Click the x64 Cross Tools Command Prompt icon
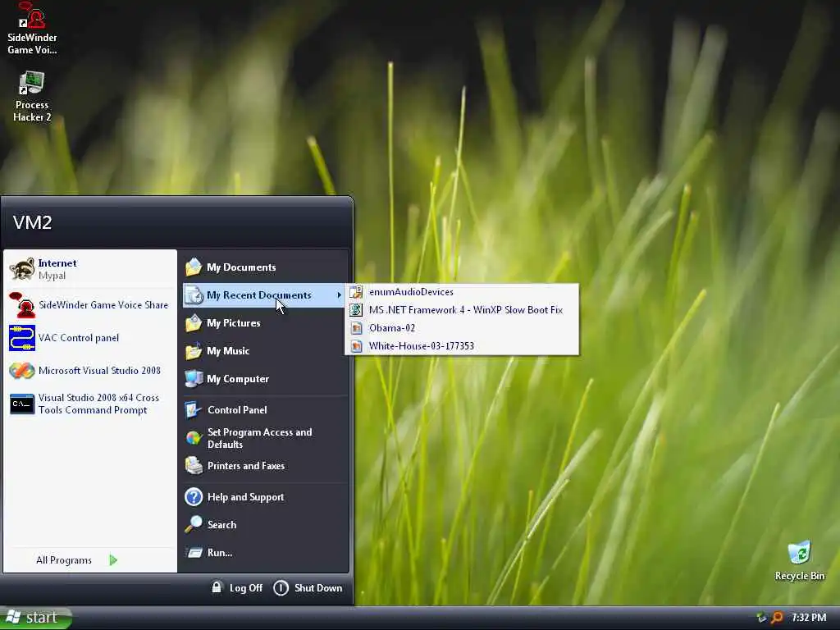840x630 pixels. (22, 404)
